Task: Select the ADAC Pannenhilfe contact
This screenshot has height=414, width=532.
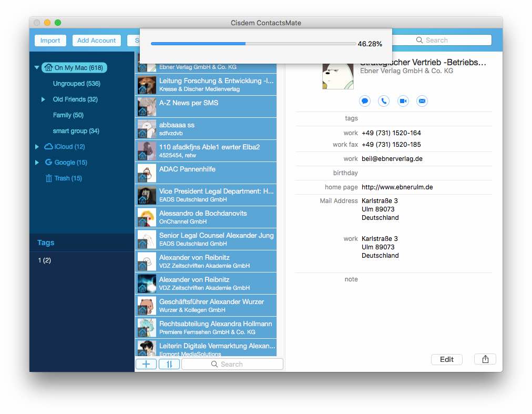Action: [x=206, y=173]
